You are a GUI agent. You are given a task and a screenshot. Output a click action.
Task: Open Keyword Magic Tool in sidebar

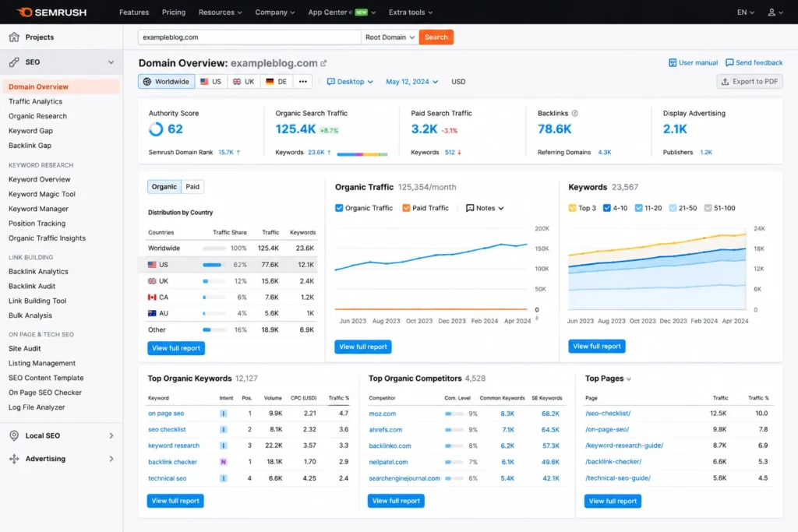pyautogui.click(x=42, y=194)
